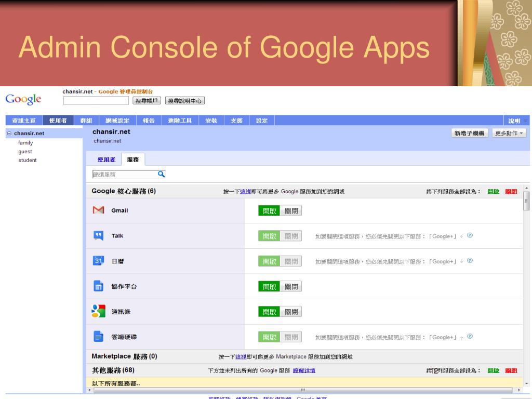The width and height of the screenshot is (532, 399).
Task: Choose 關閉 for the 雲端硬碟 service
Action: [291, 337]
